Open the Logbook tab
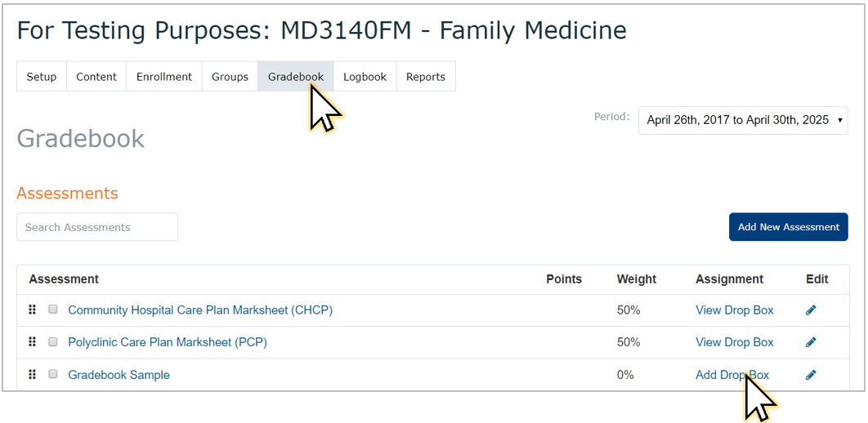Viewport: 868px width, 423px height. coord(365,76)
